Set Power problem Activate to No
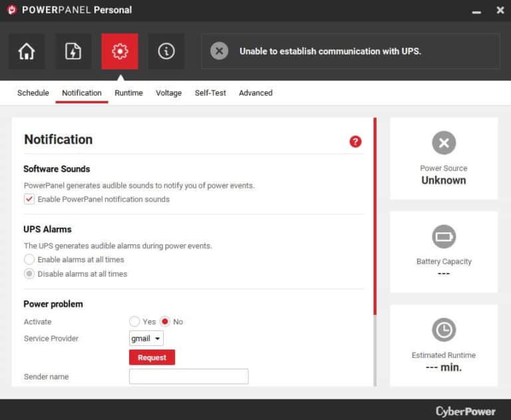 click(x=165, y=321)
